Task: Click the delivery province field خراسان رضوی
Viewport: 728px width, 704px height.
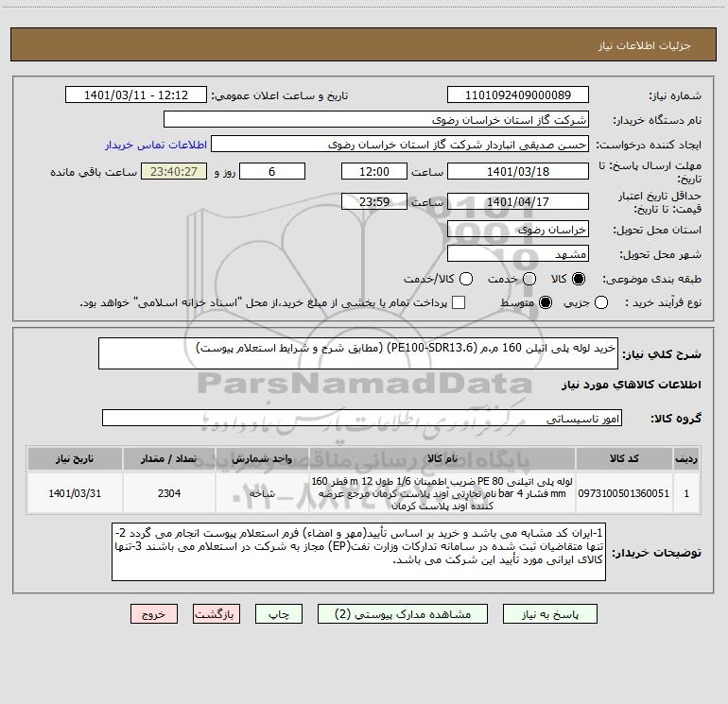Action: click(518, 229)
